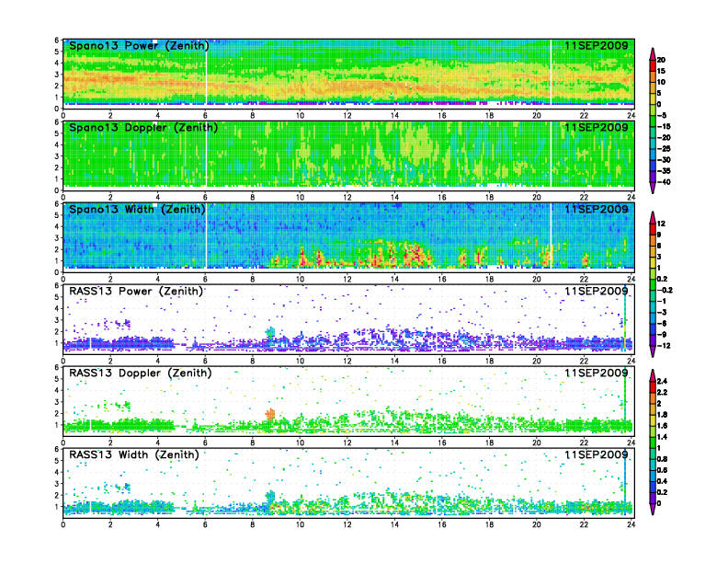Click the '-6' colorbar label
Screen dimensions: 728x563
pos(662,324)
